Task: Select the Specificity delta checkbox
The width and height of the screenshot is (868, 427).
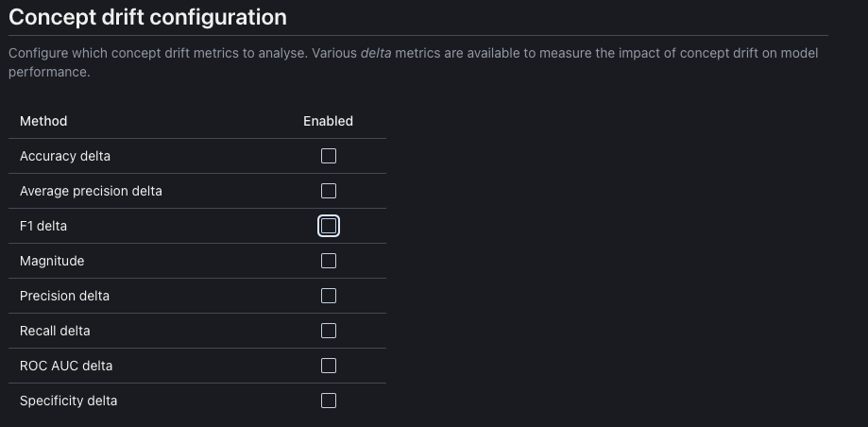Action: tap(329, 401)
